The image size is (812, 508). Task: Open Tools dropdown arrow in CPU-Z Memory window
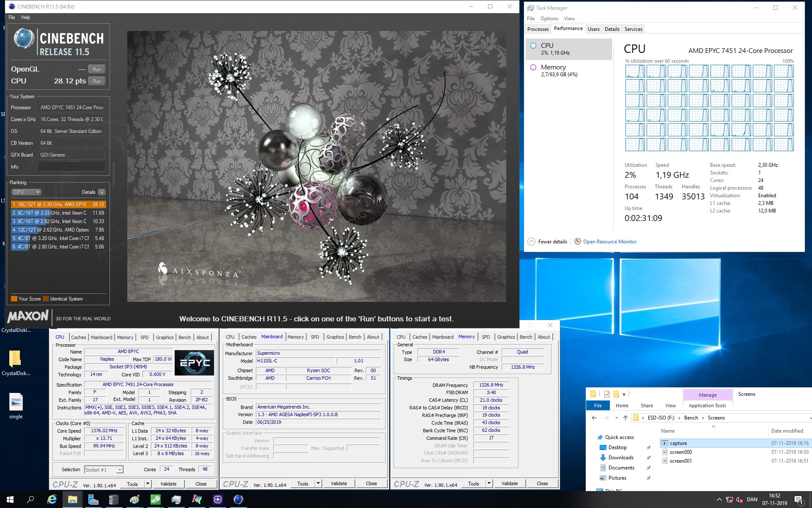(489, 483)
